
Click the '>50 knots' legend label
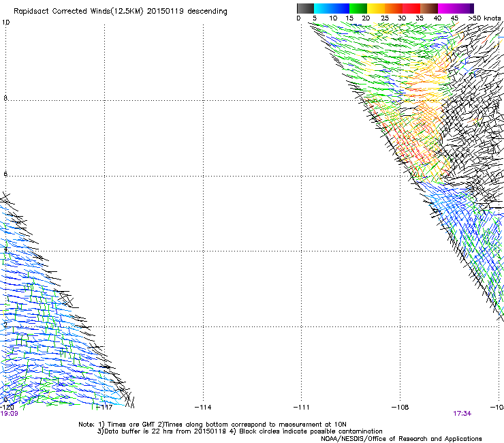tap(484, 18)
